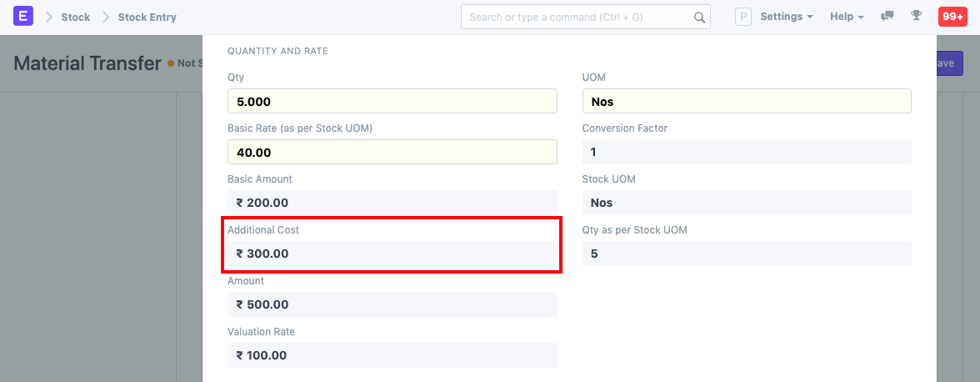
Task: Click the Conversion Factor value
Action: tap(746, 152)
